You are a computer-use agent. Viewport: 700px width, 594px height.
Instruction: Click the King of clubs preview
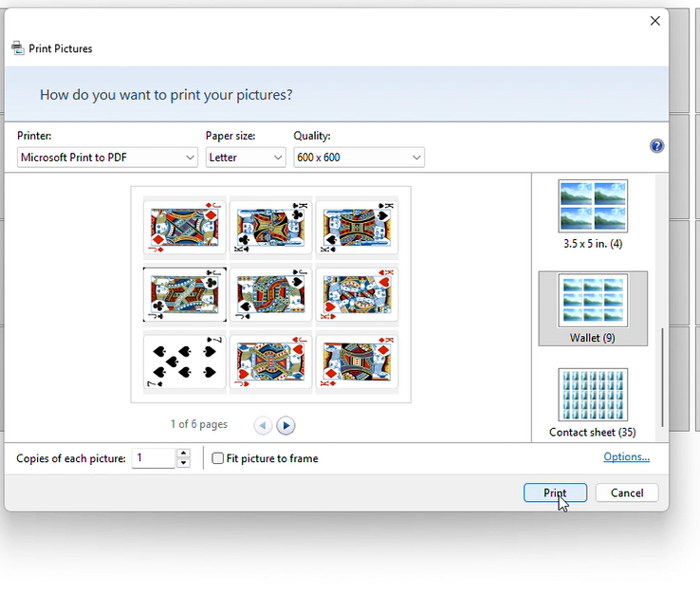tap(270, 228)
